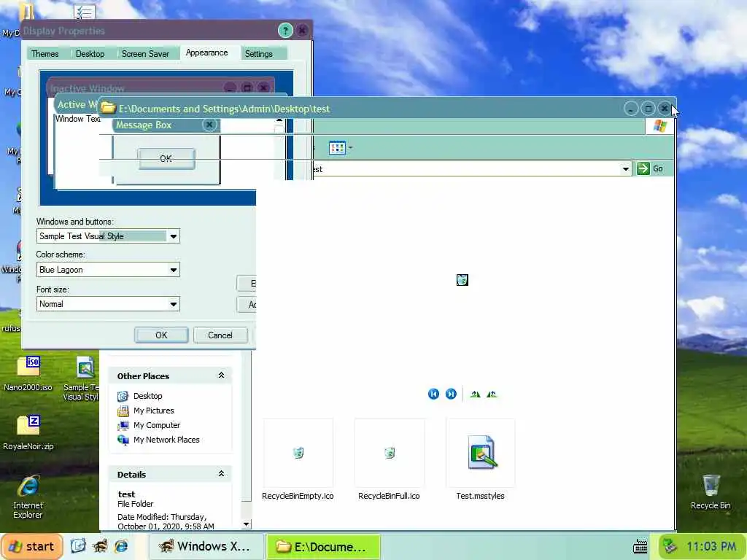
Task: Click the system tray icon beside clock
Action: 670,546
